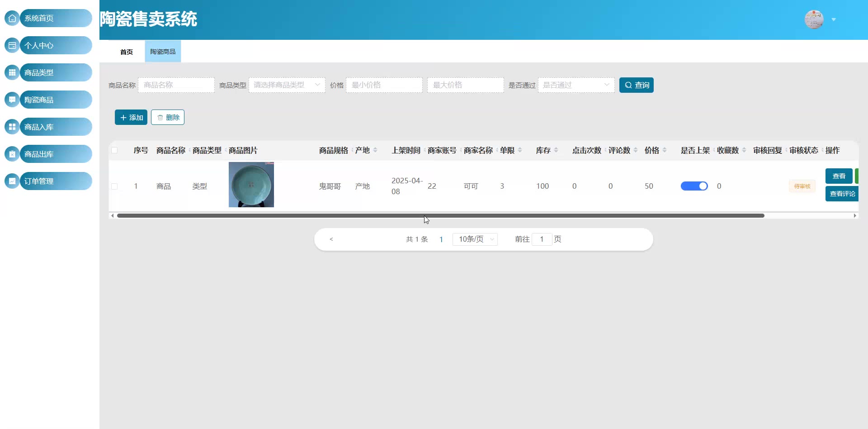
Task: Click the ceramic plate product thumbnail
Action: click(x=251, y=185)
